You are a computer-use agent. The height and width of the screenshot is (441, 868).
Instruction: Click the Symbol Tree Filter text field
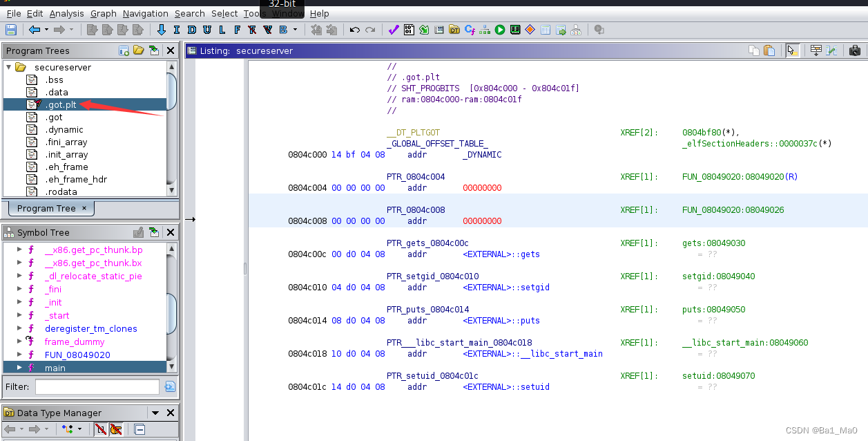[x=97, y=386]
